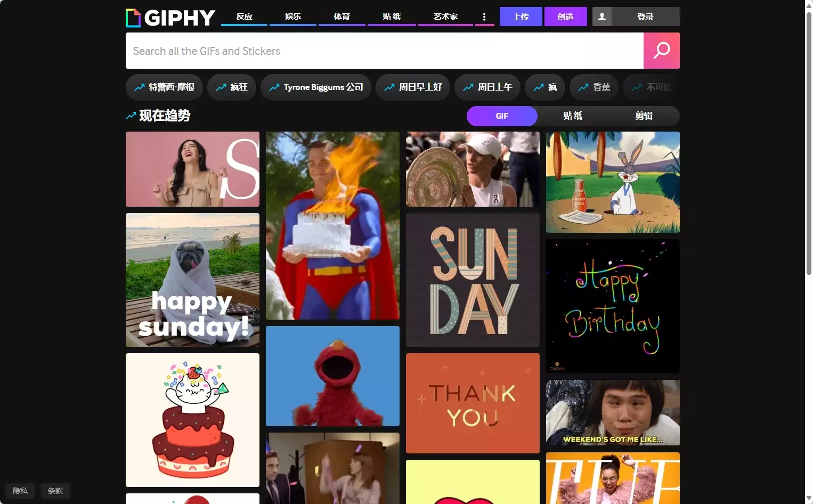
Task: Open the 贴纸 navigation item in top bar
Action: (x=392, y=17)
